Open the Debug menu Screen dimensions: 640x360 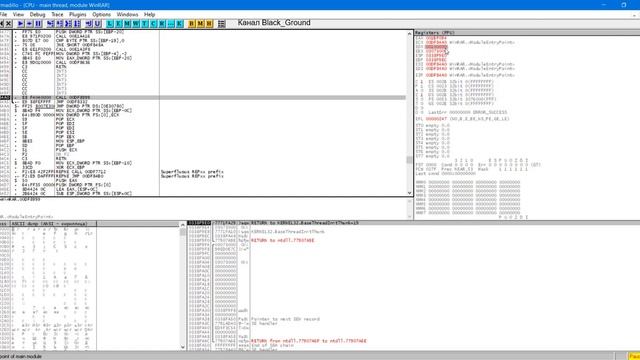37,14
